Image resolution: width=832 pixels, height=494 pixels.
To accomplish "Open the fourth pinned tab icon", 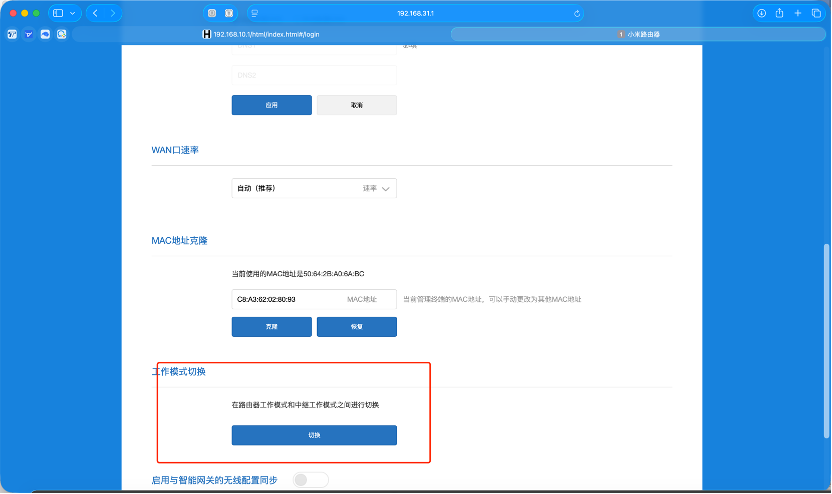I will (x=62, y=34).
